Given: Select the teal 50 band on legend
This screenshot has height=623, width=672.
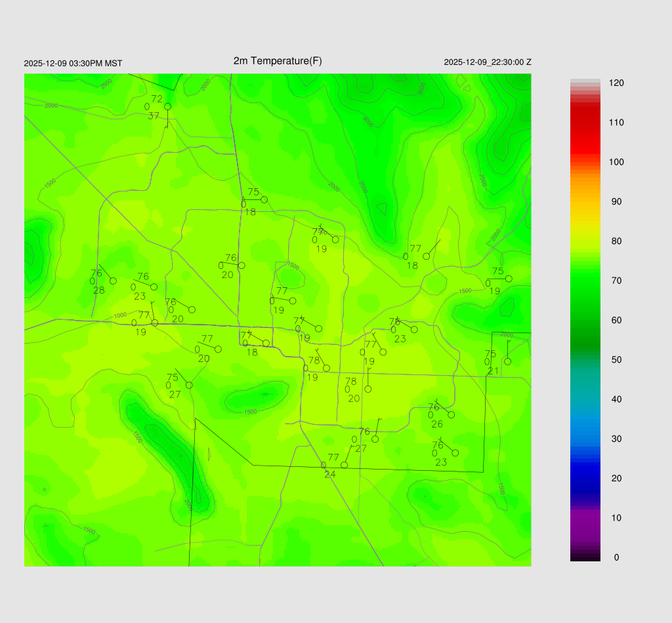Looking at the screenshot, I should (x=585, y=360).
